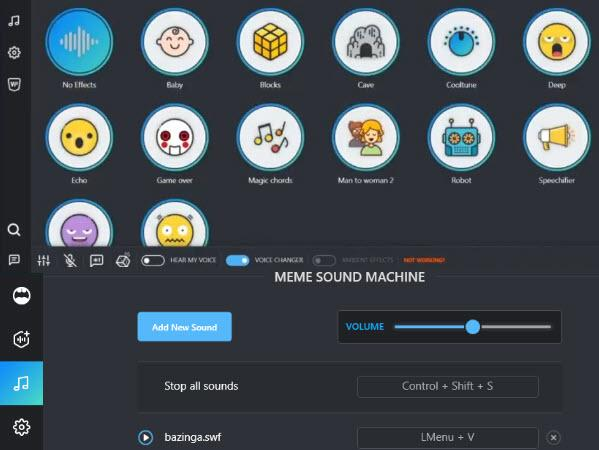Select the purple face voice effect
This screenshot has width=599, height=450.
pos(79,223)
